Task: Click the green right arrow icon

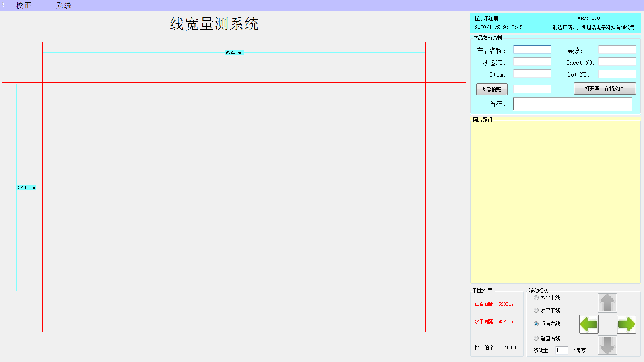Action: tap(626, 324)
